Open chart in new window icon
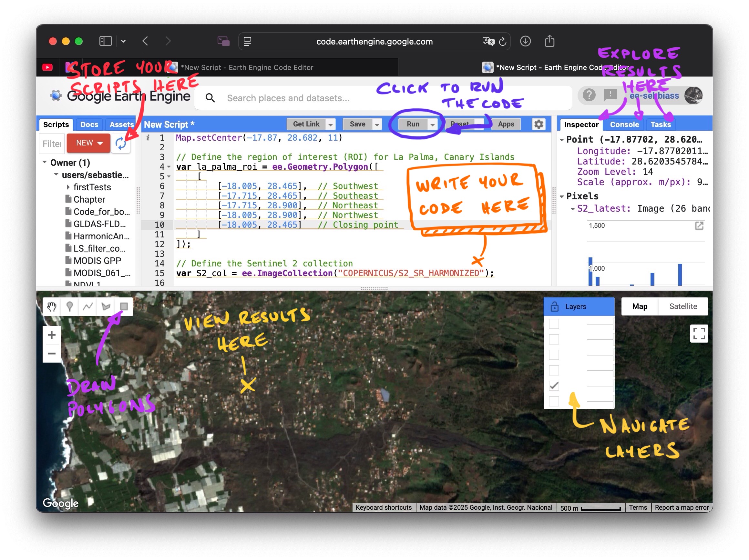This screenshot has height=560, width=749. [x=699, y=226]
